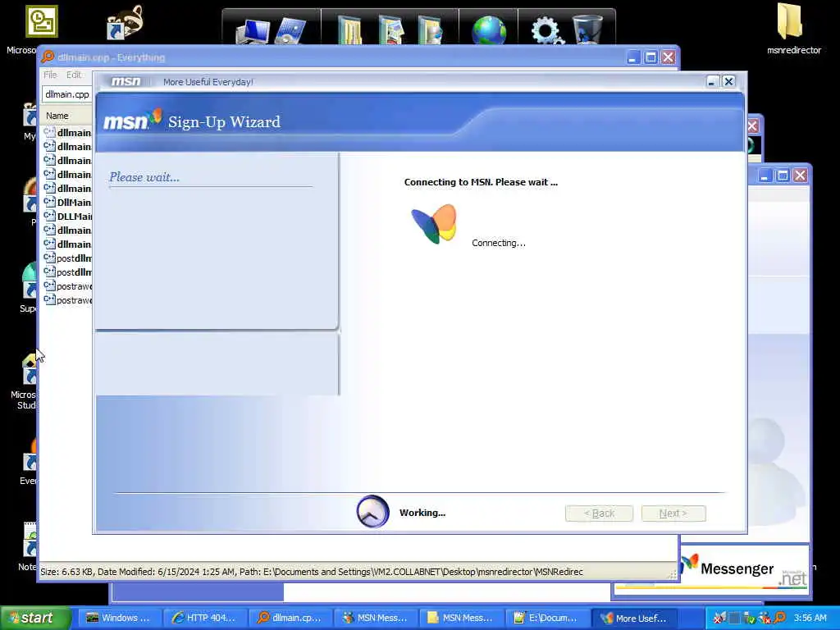This screenshot has height=630, width=840.
Task: Open the pictures folder icon in the dock
Action: 391,30
